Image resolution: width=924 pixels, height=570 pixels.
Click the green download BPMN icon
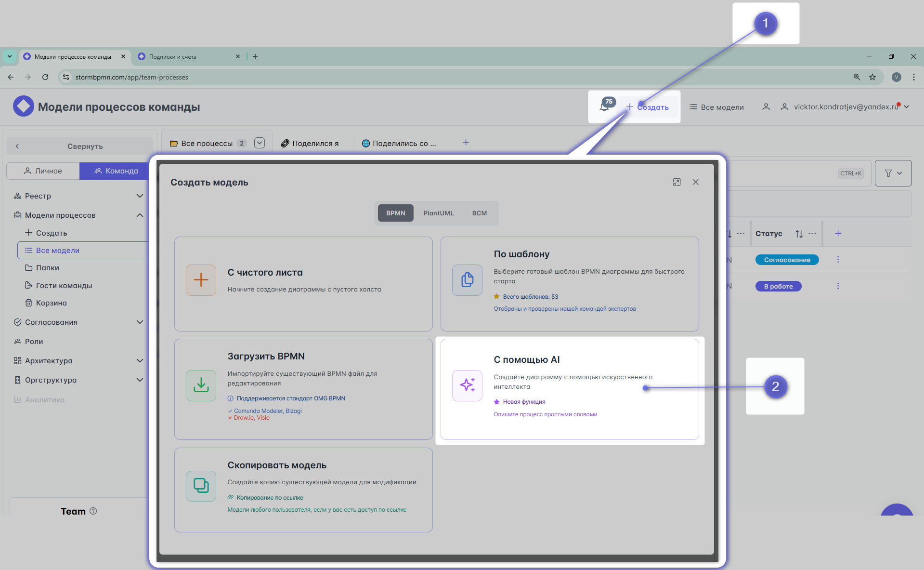click(201, 385)
